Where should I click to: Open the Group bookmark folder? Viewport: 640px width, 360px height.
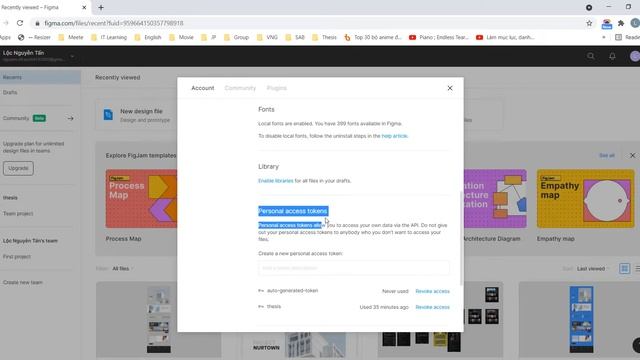point(236,37)
